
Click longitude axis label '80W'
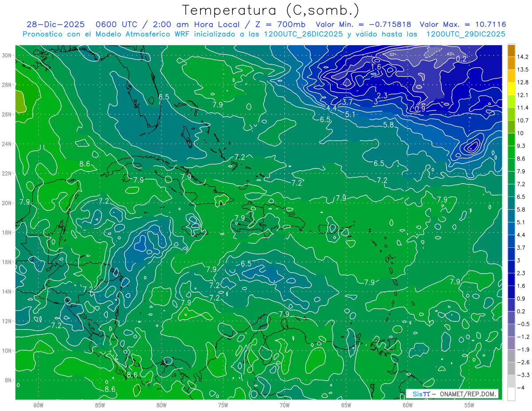(161, 405)
